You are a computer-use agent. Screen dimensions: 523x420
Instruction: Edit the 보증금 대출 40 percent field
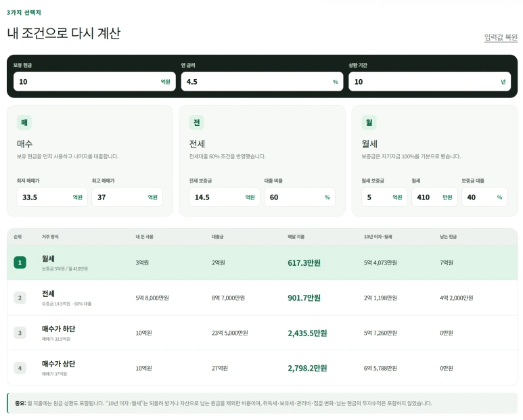484,197
